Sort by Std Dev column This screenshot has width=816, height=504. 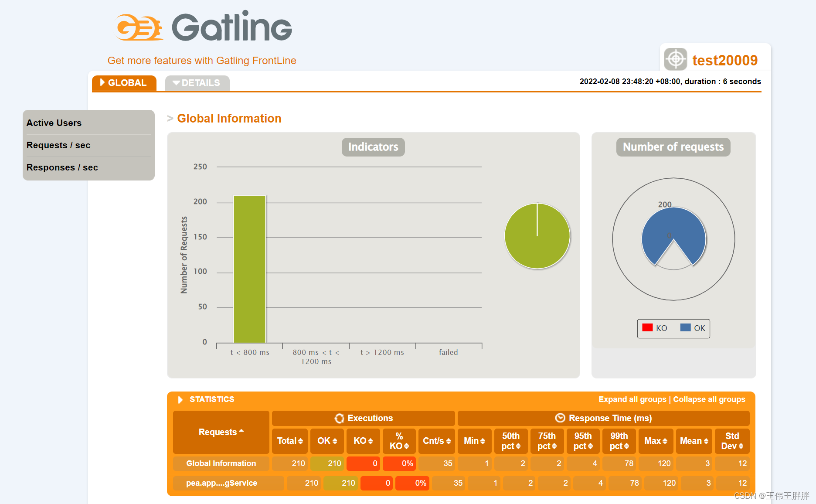point(732,441)
